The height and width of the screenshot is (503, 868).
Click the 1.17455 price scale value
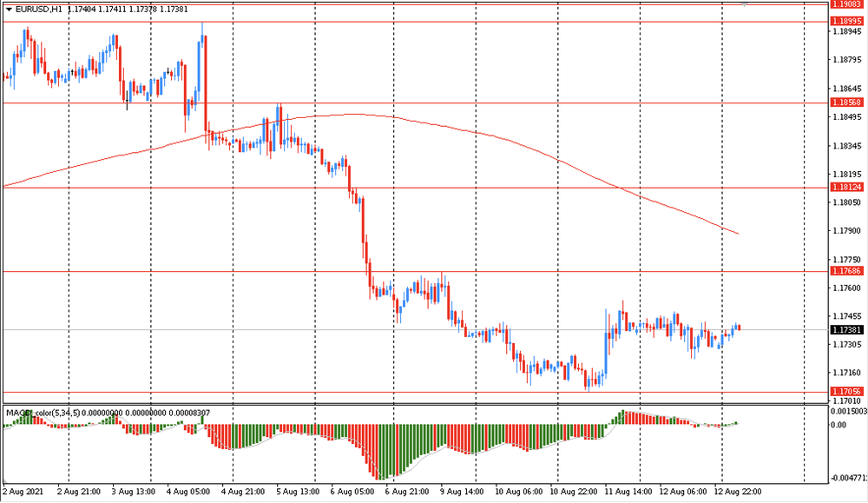tap(847, 316)
